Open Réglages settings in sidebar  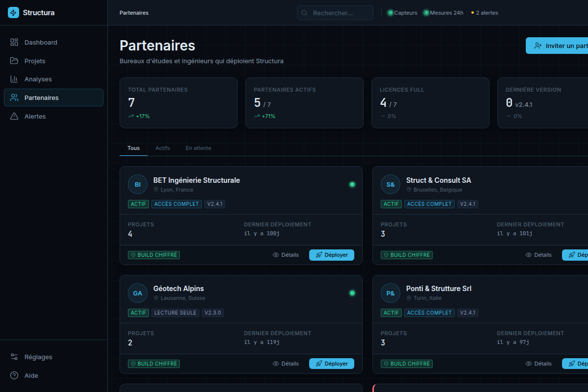[53, 357]
